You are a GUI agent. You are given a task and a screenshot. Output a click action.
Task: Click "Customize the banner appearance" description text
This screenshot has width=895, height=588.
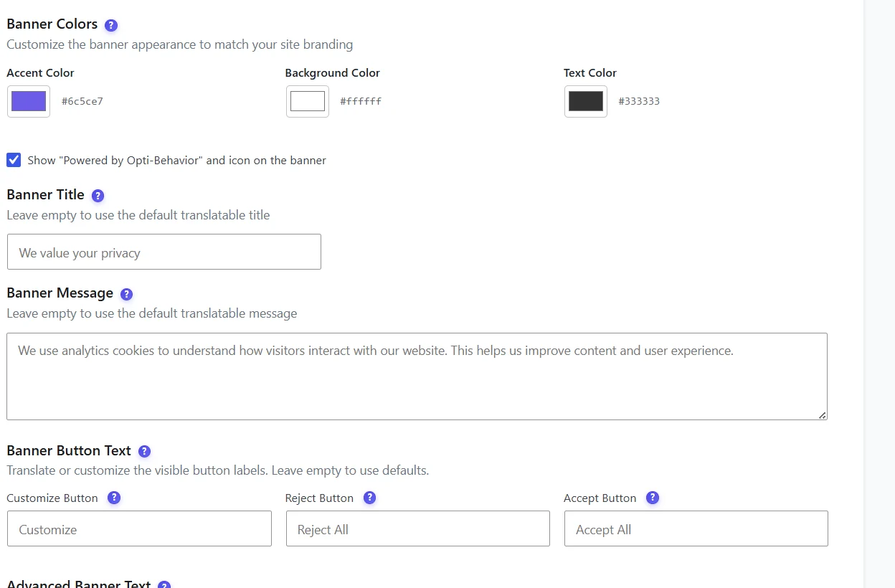[180, 44]
